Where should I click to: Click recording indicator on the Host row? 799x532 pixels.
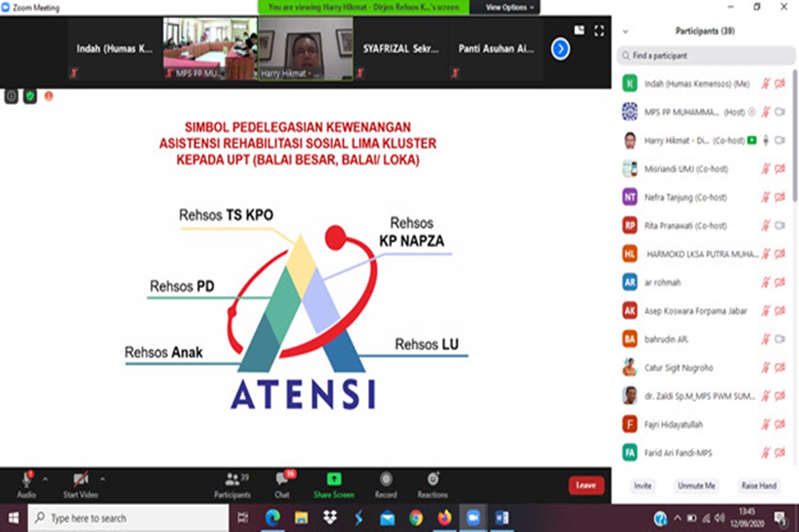tap(752, 112)
